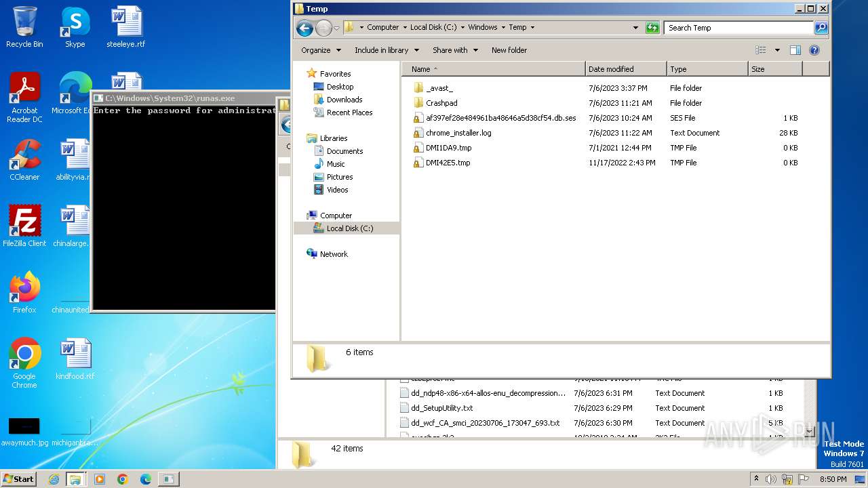Screen dimensions: 868x488
Task: Click the New folder button
Action: (509, 50)
